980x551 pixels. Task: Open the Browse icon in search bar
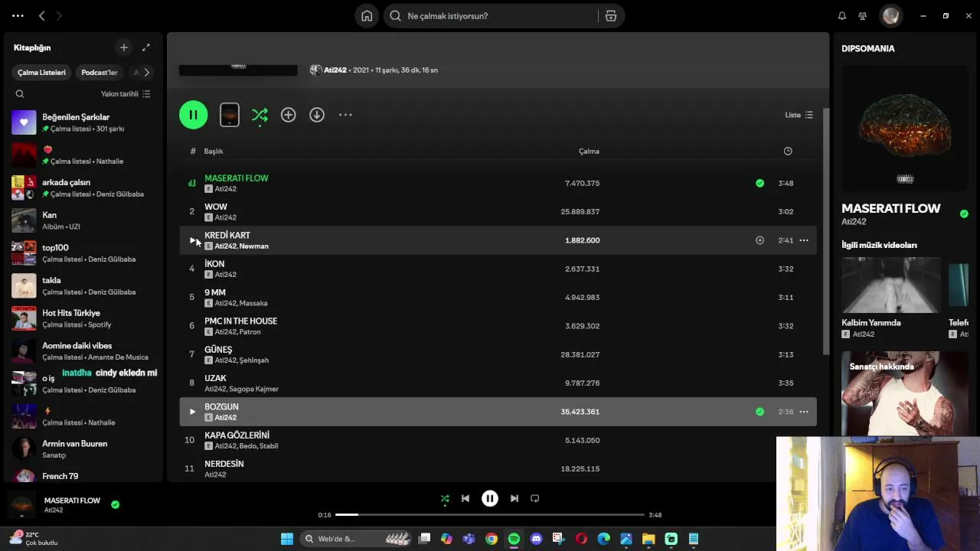click(x=611, y=15)
